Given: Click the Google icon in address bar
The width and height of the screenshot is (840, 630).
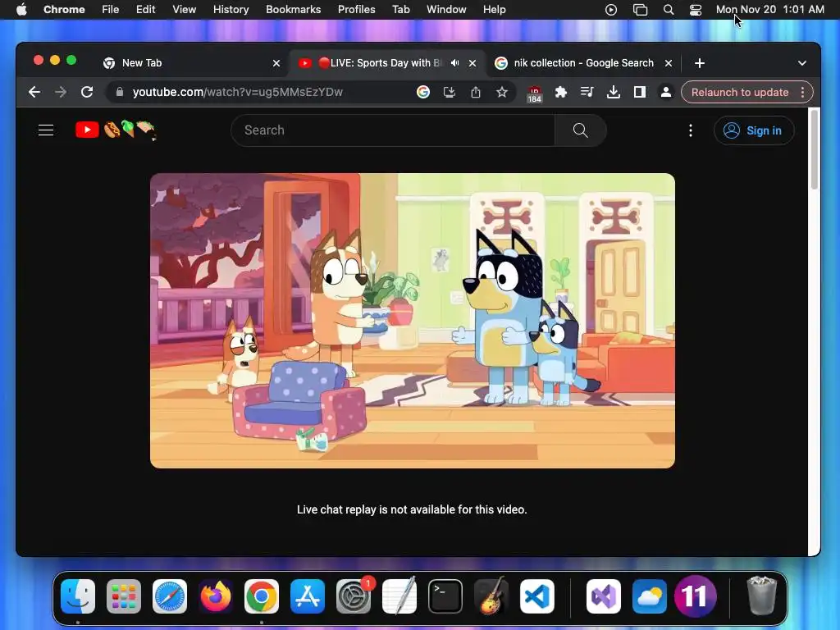Looking at the screenshot, I should pos(423,92).
